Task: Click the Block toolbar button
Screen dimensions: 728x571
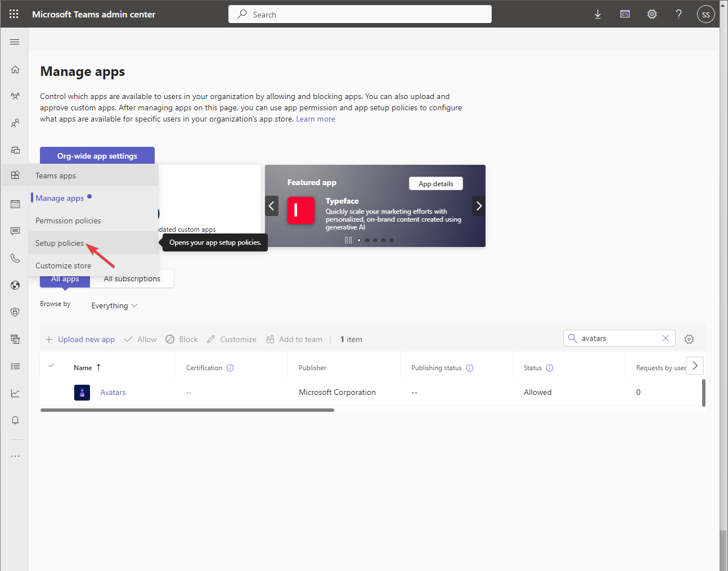Action: click(181, 339)
